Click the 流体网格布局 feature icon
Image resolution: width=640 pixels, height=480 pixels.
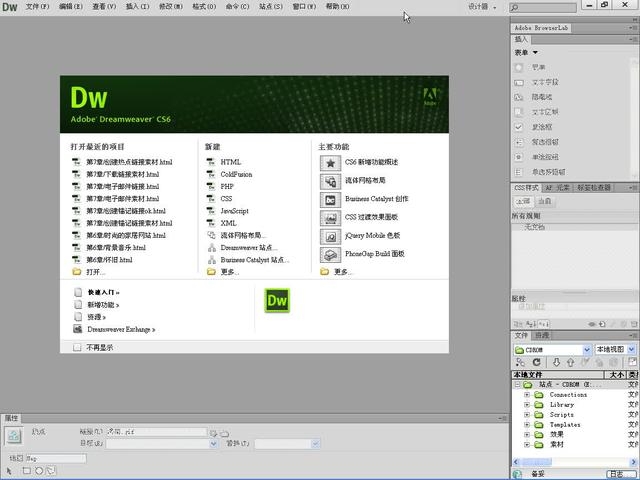tap(330, 181)
